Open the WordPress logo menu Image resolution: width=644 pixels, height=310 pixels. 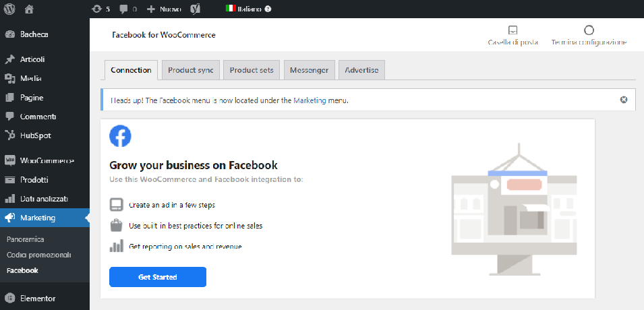click(9, 9)
